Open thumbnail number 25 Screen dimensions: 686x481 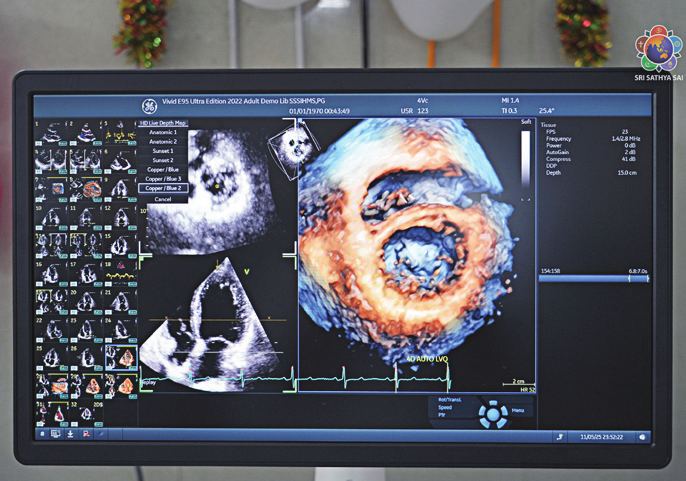(51, 358)
